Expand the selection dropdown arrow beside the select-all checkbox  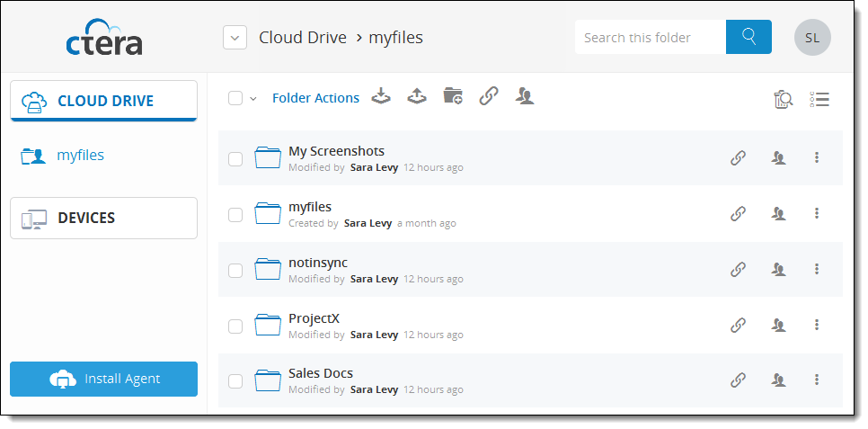pos(253,99)
